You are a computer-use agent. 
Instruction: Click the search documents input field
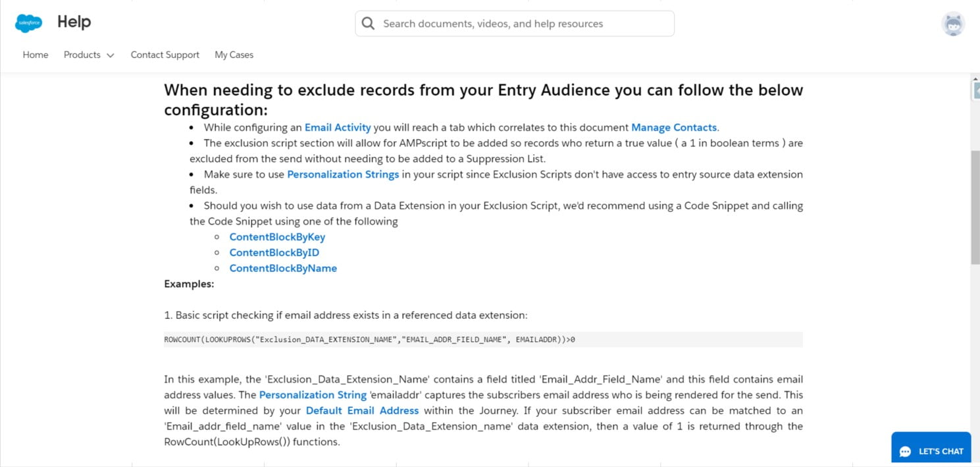[520, 24]
